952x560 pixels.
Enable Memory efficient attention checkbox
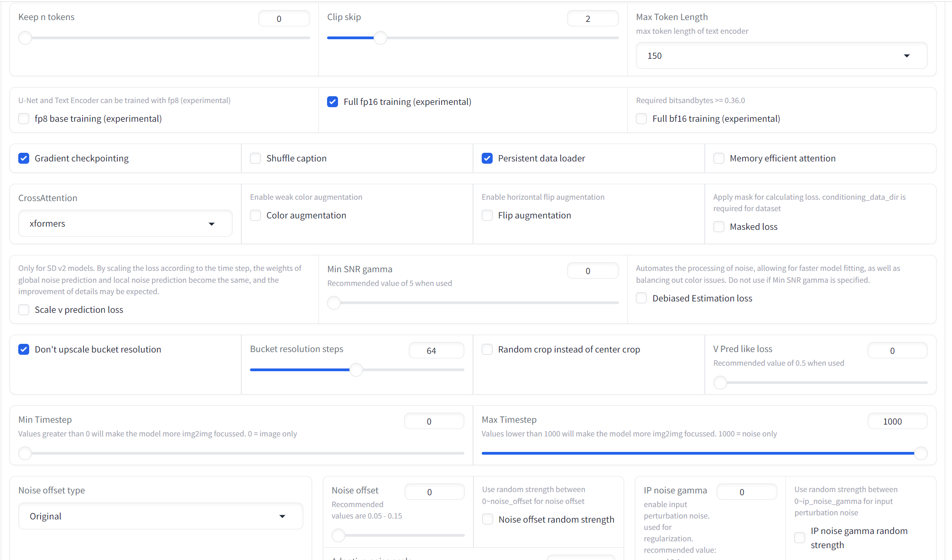pos(719,158)
